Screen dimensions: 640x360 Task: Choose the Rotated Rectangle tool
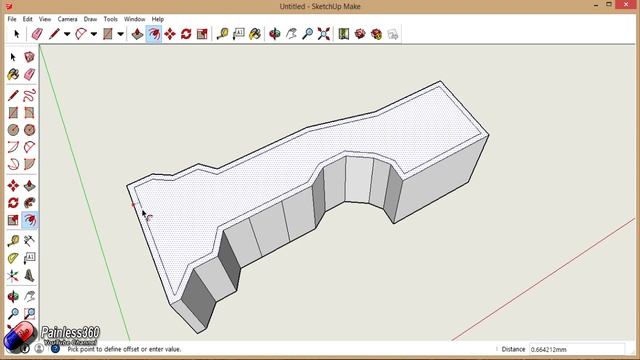(x=29, y=112)
